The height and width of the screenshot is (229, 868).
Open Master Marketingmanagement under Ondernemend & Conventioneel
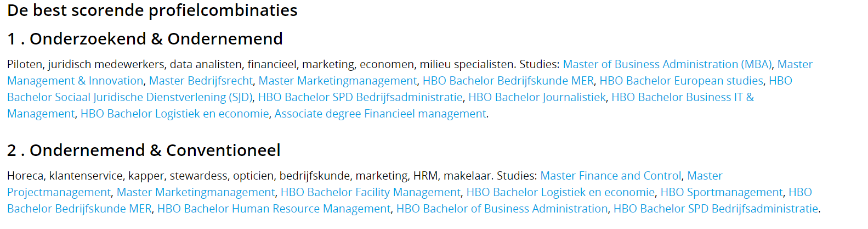[x=196, y=192]
